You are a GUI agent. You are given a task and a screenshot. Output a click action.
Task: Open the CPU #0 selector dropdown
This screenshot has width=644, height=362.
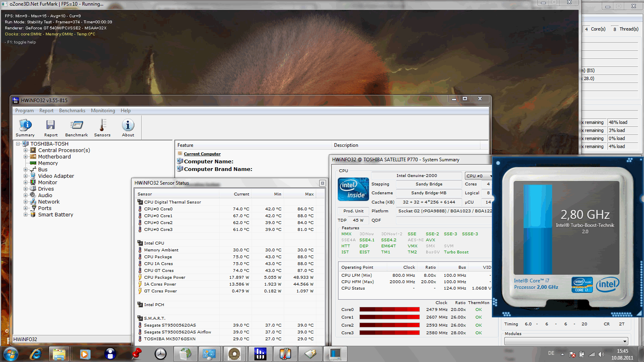coord(479,176)
